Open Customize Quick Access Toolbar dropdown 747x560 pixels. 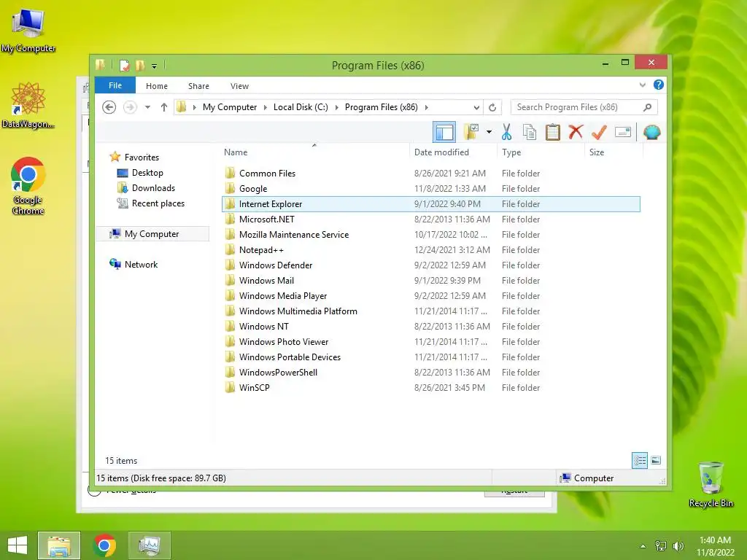(x=154, y=66)
